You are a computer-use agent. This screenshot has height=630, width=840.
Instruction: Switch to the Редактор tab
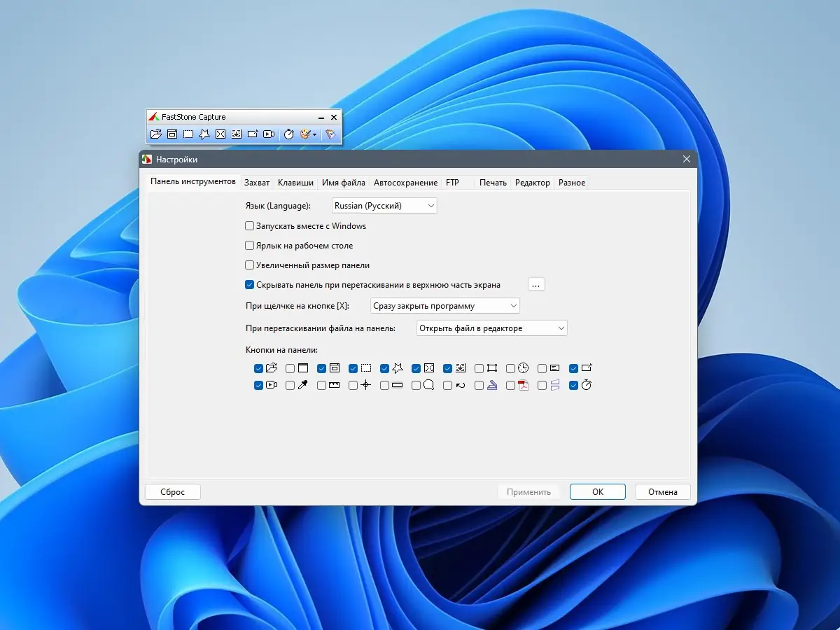[533, 183]
